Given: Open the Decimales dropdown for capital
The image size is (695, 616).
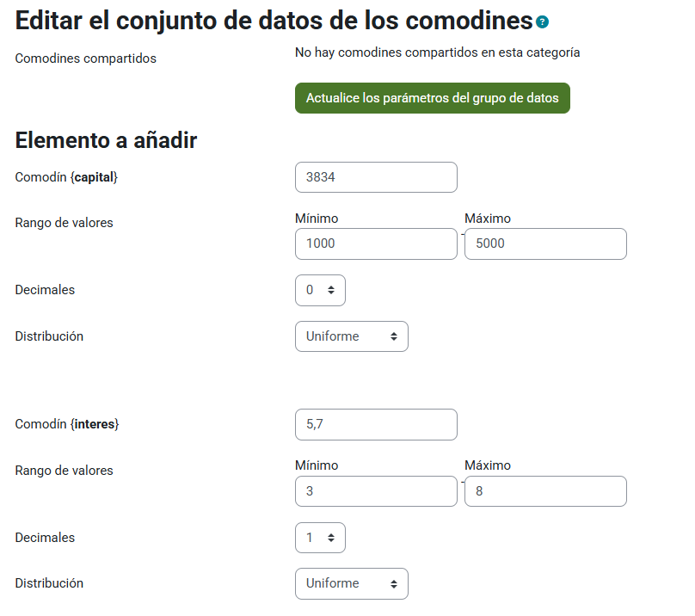Looking at the screenshot, I should [x=320, y=290].
